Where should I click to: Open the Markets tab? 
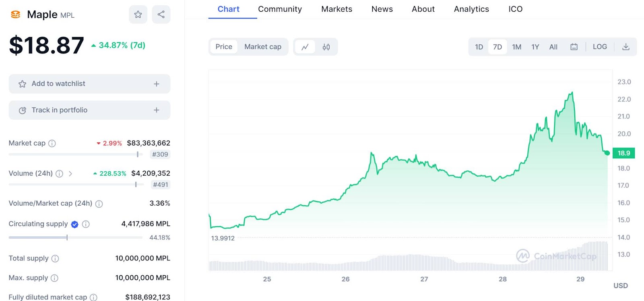(336, 9)
